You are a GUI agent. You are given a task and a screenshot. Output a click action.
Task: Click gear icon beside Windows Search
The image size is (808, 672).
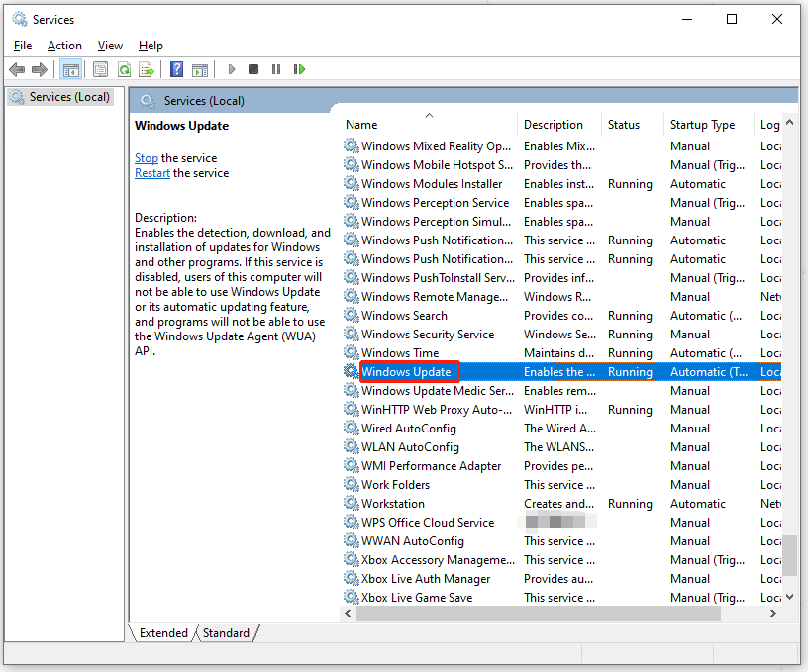pos(351,315)
